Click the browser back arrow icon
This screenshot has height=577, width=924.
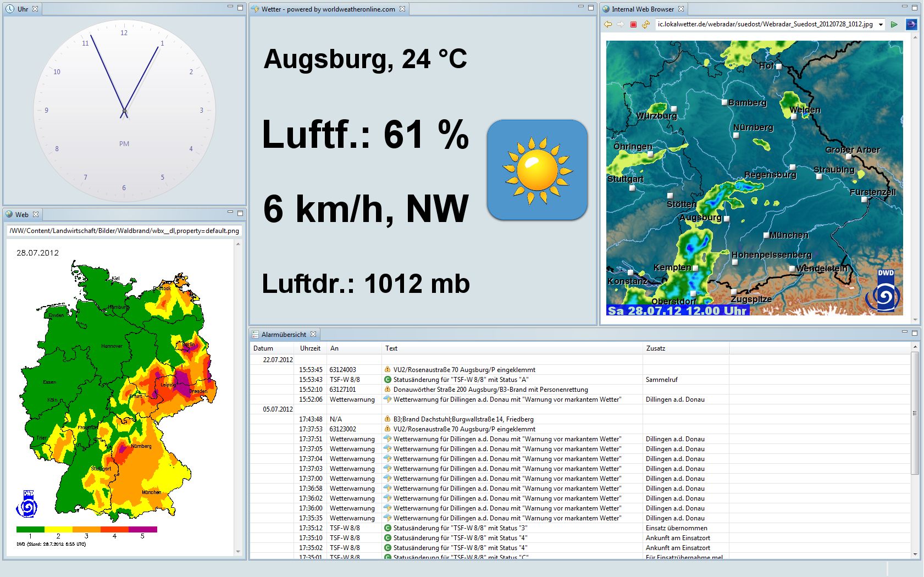coord(607,24)
